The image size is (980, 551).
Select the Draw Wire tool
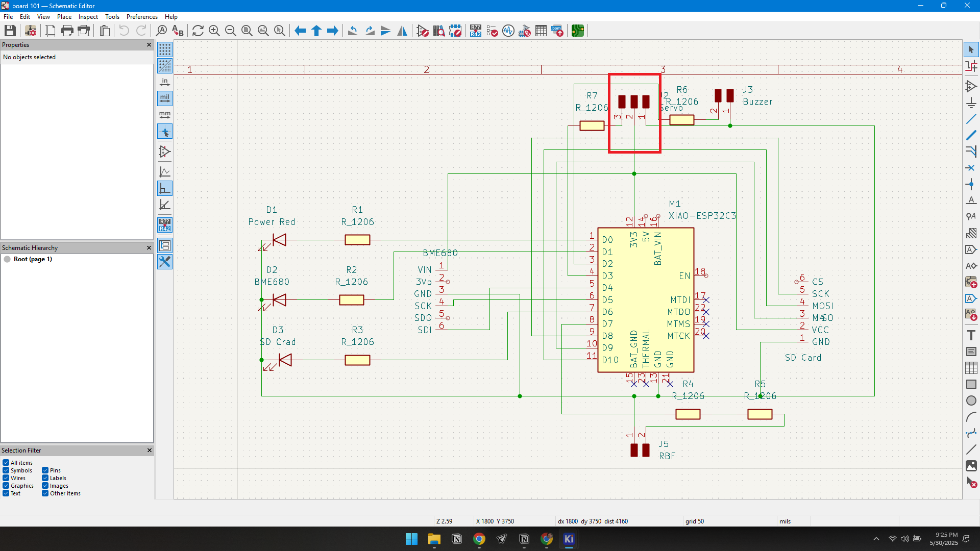click(x=971, y=119)
